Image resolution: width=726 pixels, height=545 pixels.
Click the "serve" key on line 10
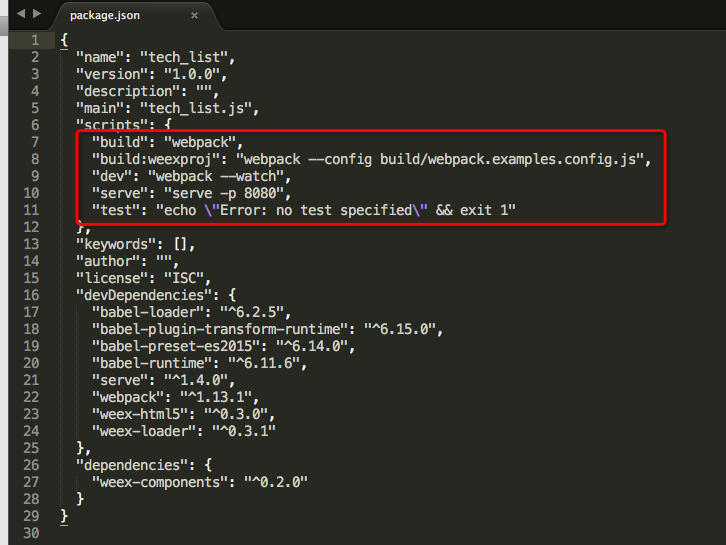pos(120,194)
